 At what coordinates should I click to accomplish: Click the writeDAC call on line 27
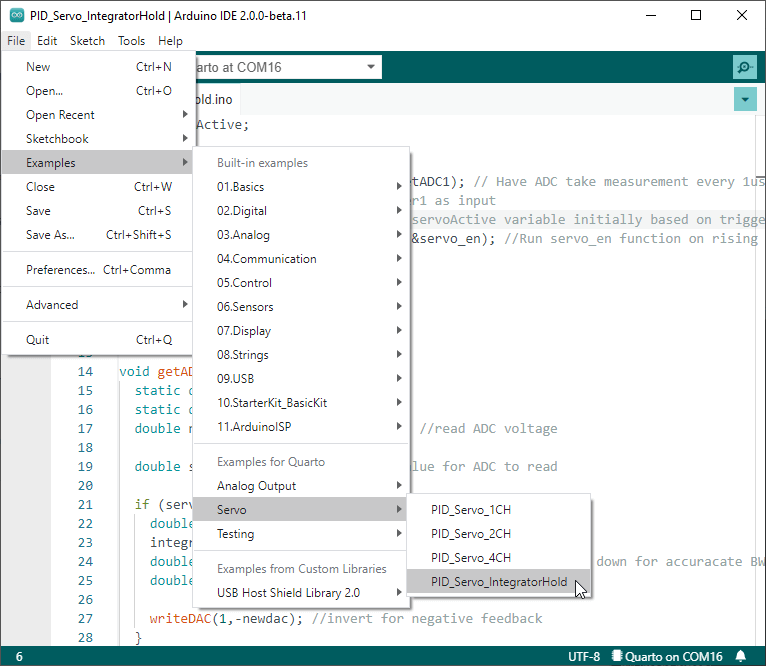tap(180, 618)
